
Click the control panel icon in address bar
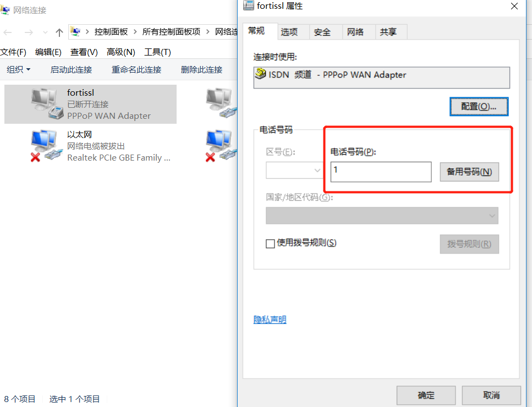pos(75,32)
